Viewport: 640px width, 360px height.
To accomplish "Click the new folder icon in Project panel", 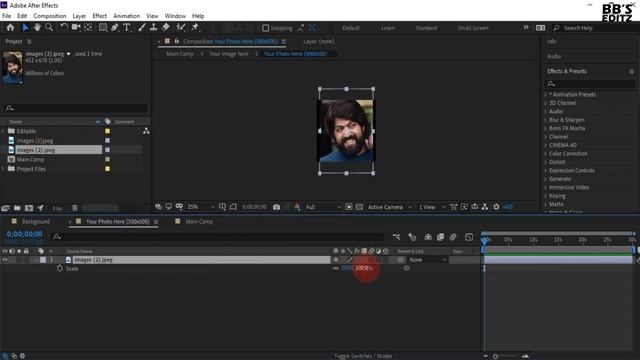I will point(17,208).
